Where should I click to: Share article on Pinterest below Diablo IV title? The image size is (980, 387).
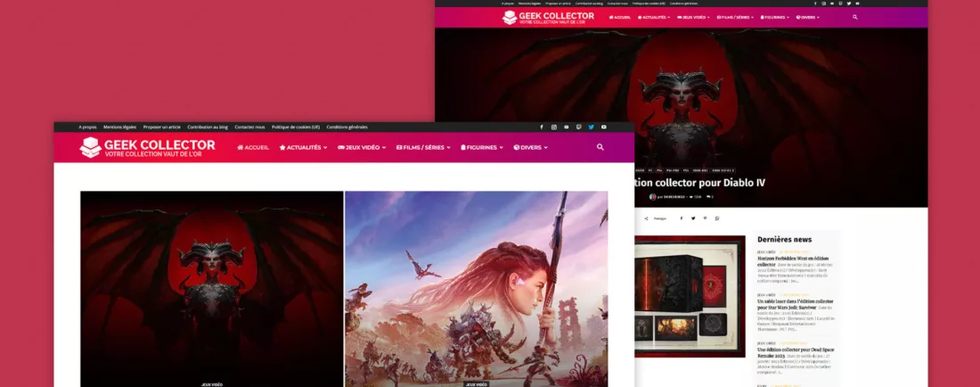tap(705, 218)
